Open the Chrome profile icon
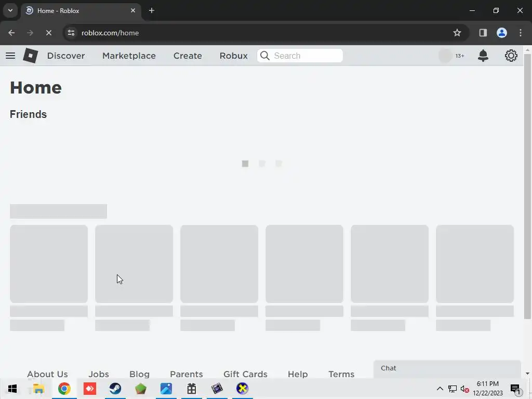 coord(502,33)
